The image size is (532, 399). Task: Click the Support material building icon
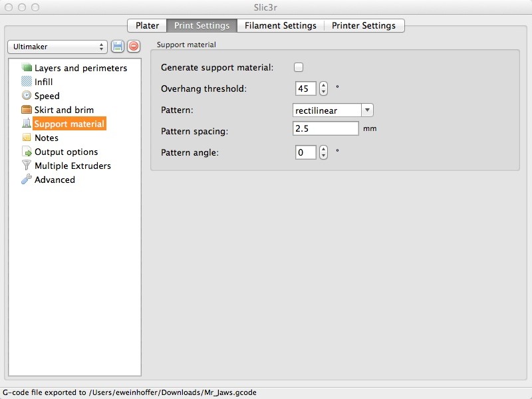[x=27, y=123]
